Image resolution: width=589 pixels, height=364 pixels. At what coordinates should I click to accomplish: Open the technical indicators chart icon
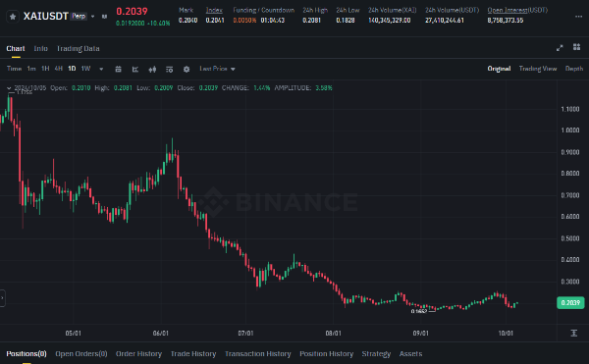tap(135, 69)
